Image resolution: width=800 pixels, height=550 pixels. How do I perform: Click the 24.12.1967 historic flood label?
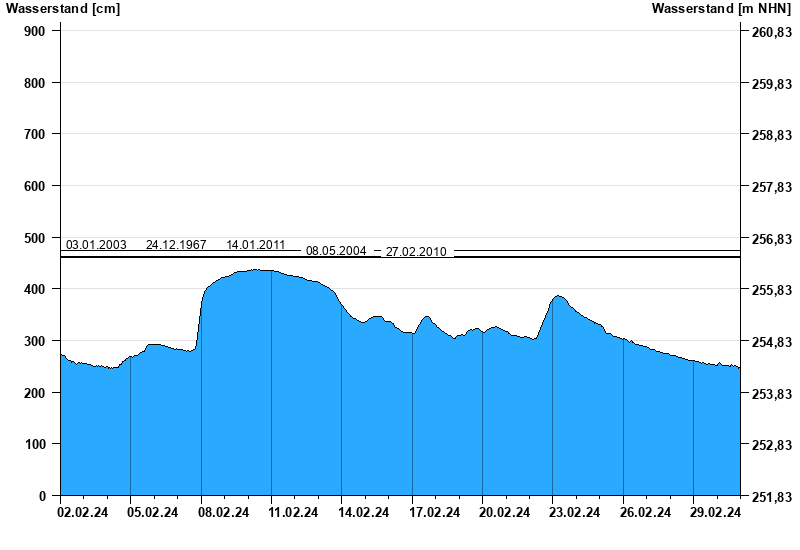(x=176, y=245)
